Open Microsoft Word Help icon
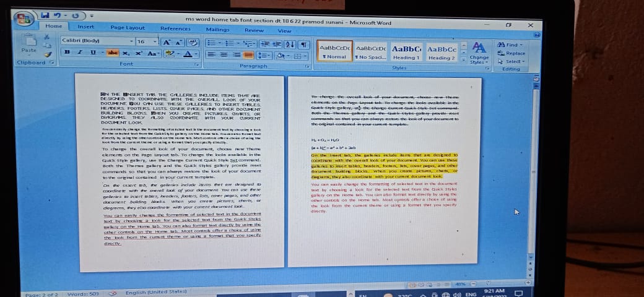The image size is (644, 297). [537, 36]
